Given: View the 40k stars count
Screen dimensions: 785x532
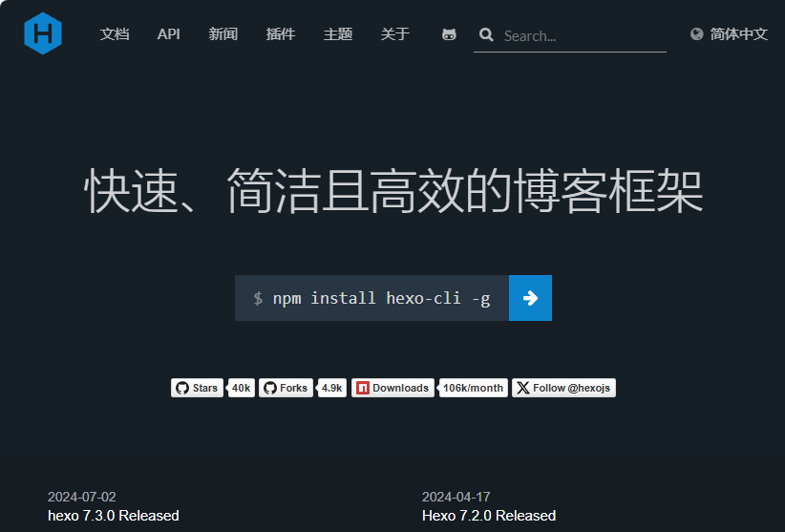Looking at the screenshot, I should (x=242, y=388).
